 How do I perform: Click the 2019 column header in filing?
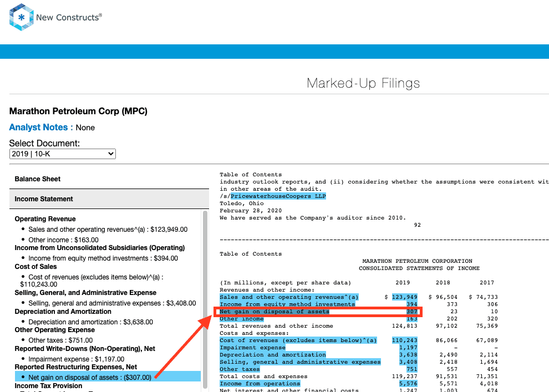pyautogui.click(x=403, y=283)
